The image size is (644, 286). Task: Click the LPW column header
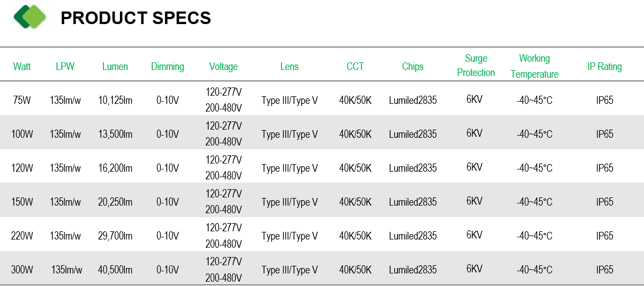(x=65, y=67)
